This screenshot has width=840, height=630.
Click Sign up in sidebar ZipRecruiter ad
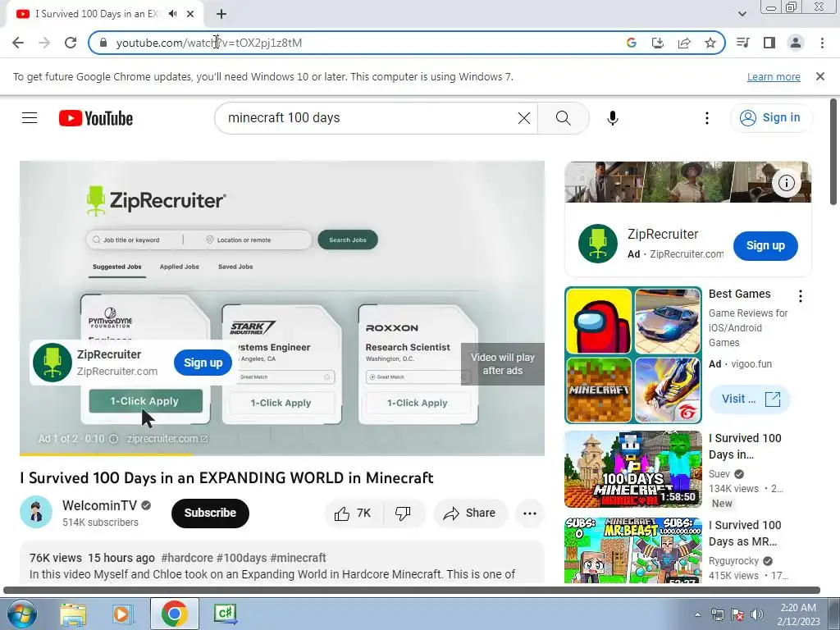click(765, 245)
